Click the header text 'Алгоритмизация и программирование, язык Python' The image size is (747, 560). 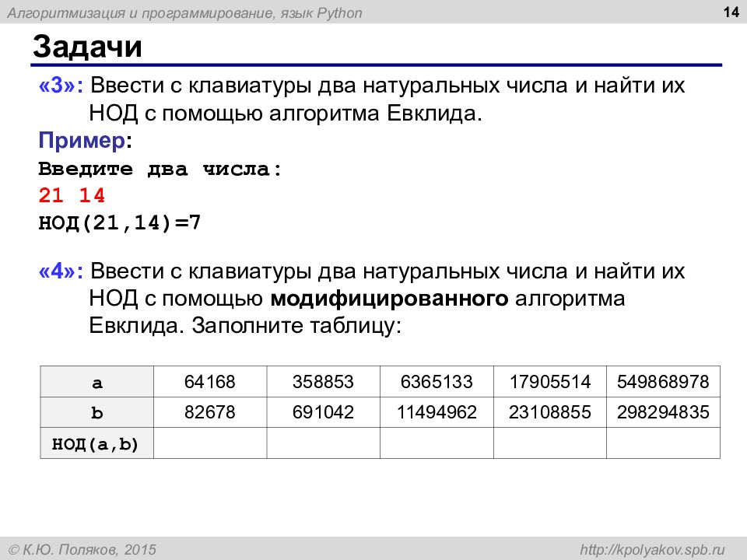(x=185, y=13)
